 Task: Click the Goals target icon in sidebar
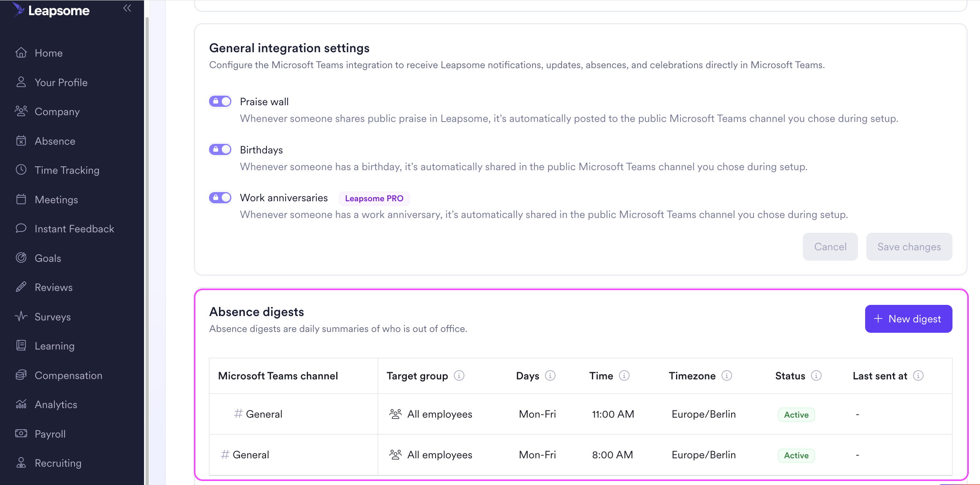point(21,258)
